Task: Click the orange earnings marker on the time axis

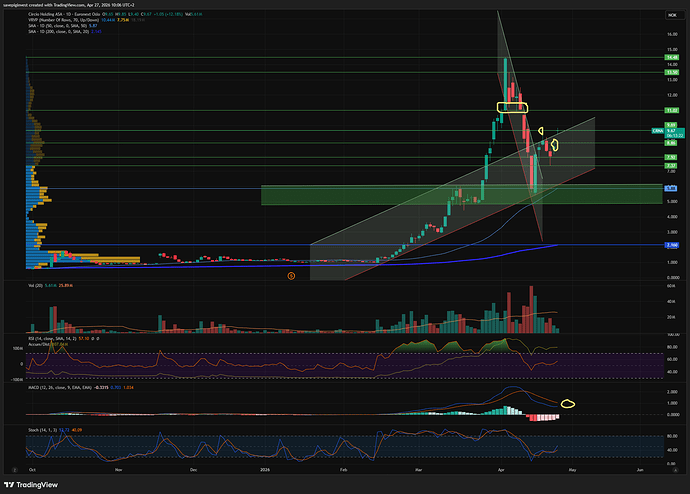Action: [291, 274]
